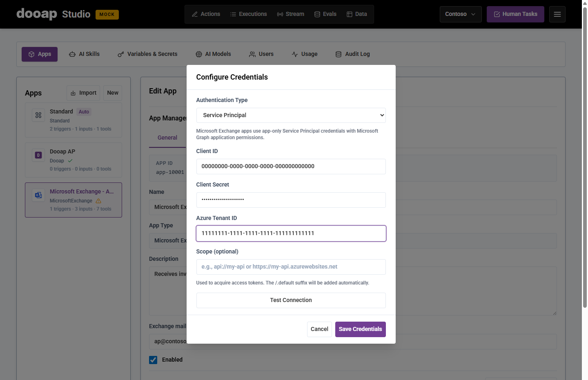Open the General tab in Edit App

167,138
